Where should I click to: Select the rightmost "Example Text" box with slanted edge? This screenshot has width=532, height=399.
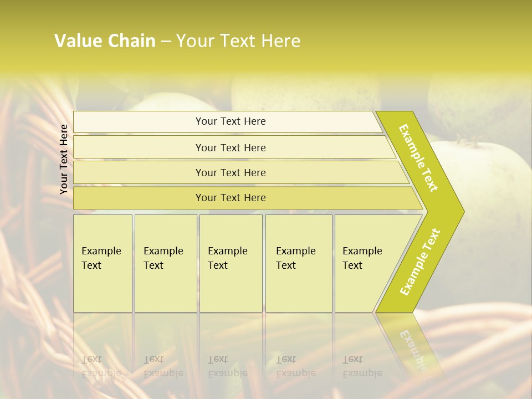[x=366, y=263]
